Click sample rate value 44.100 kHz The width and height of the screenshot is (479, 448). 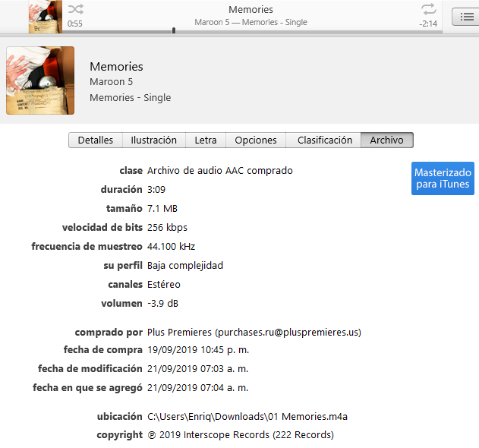point(171,246)
